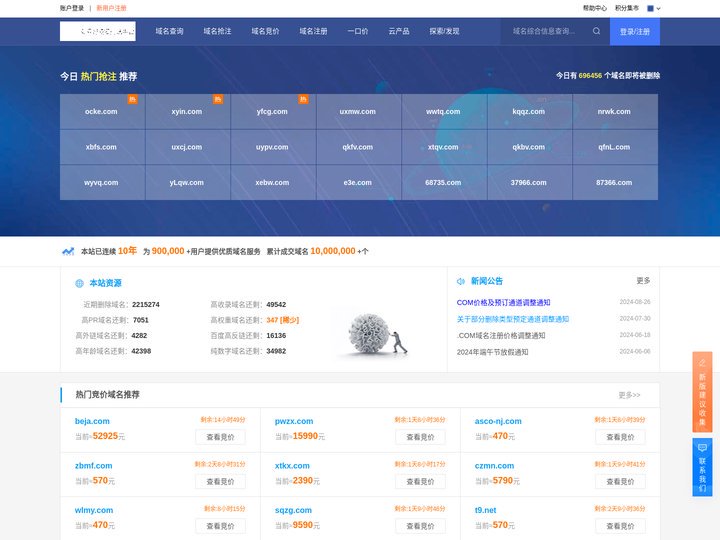
Task: Open czmn.com auction link
Action: tap(495, 466)
